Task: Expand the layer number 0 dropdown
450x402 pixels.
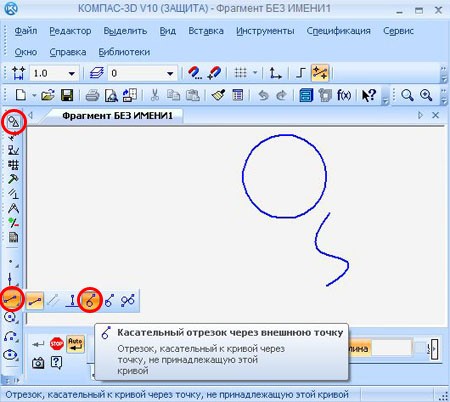Action: 170,73
